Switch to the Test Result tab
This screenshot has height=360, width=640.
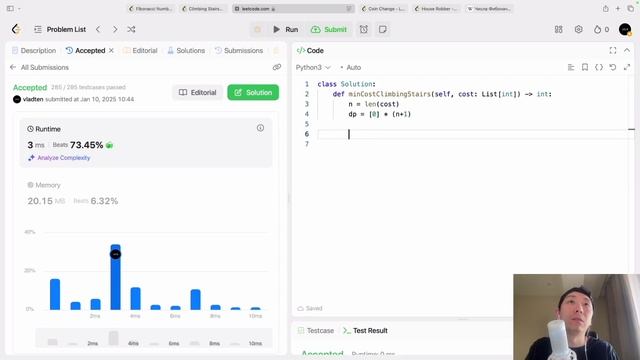coord(366,331)
